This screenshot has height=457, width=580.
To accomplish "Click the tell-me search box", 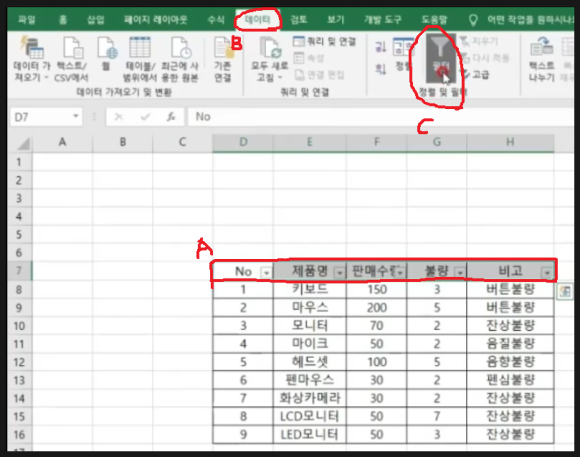I will tap(530, 20).
